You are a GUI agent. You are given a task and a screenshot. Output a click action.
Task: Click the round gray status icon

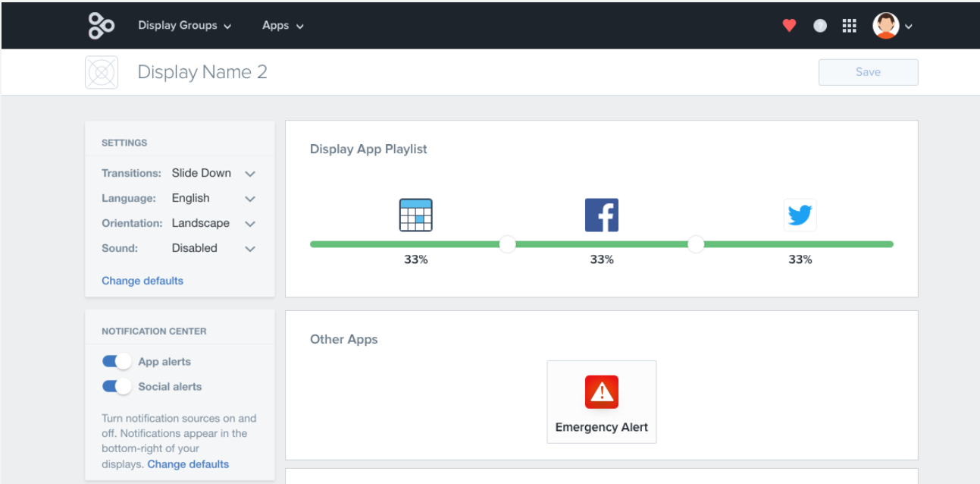coord(820,25)
